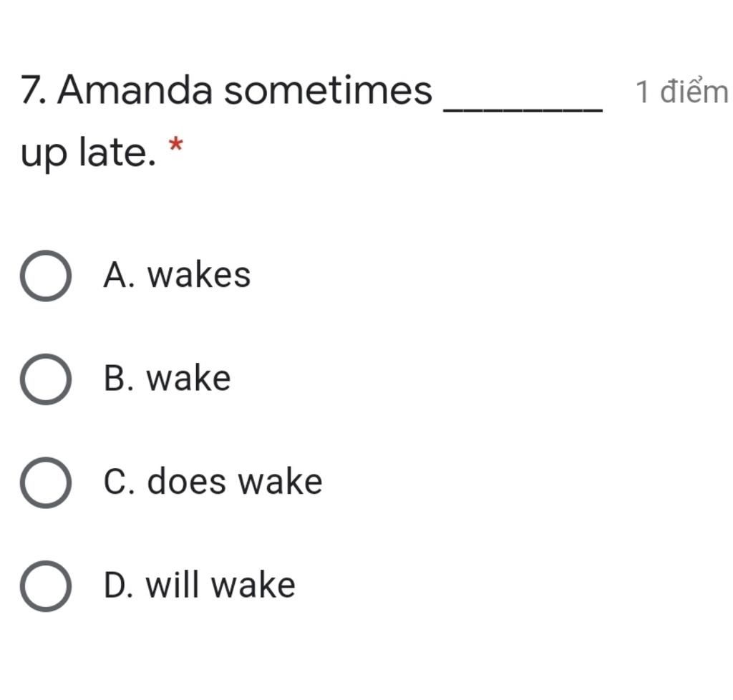
Task: Click the 'D. will wake' answer label
Action: point(199,585)
